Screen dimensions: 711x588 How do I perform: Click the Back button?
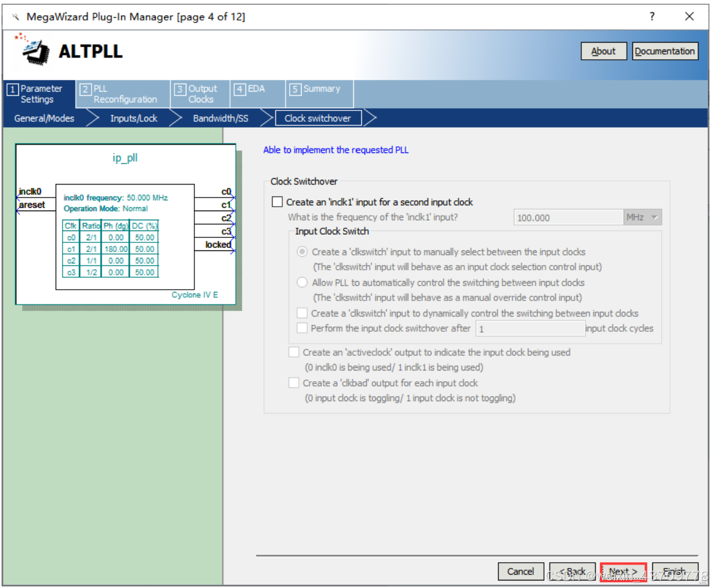pos(573,571)
